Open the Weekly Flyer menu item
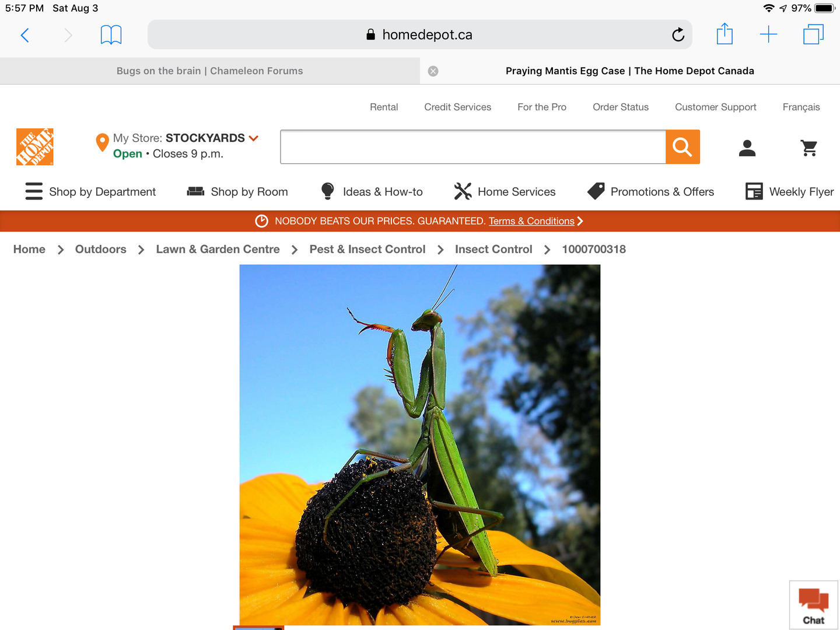840x630 pixels. point(790,192)
